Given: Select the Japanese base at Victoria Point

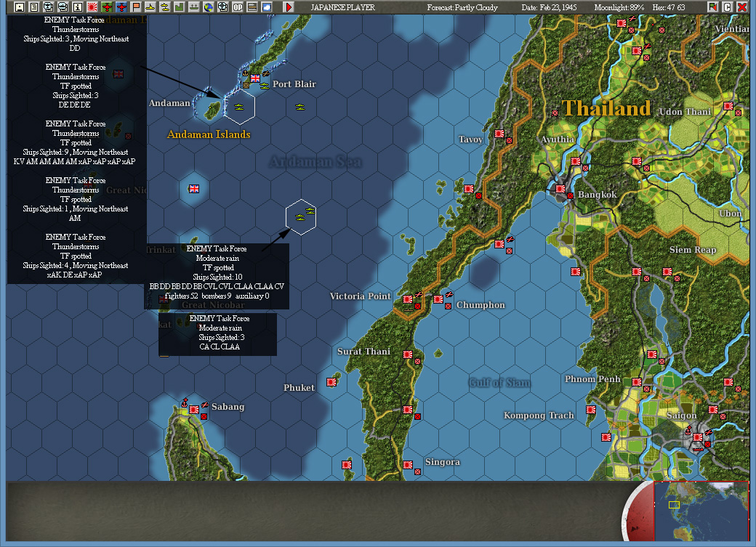Looking at the screenshot, I should 408,299.
